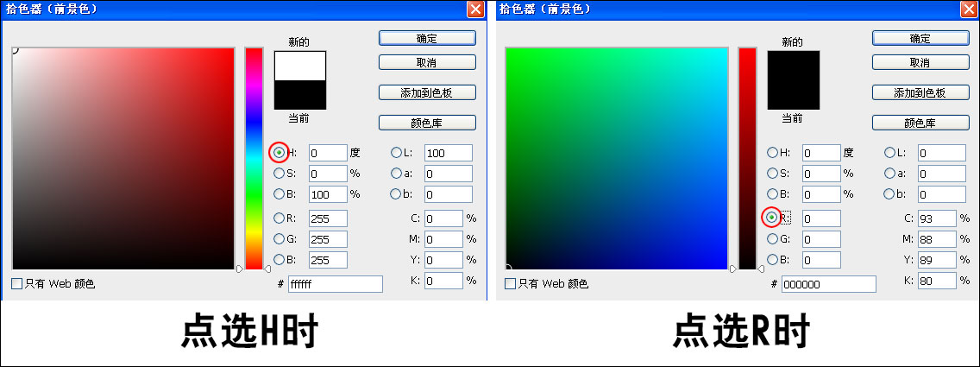
Task: Click the Y percent field in left dialog
Action: coord(443,259)
